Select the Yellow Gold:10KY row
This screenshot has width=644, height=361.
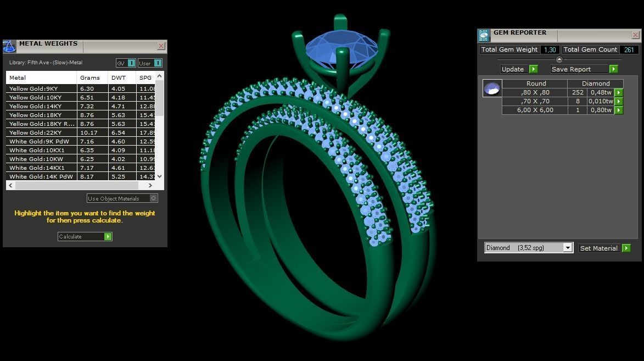pyautogui.click(x=81, y=97)
